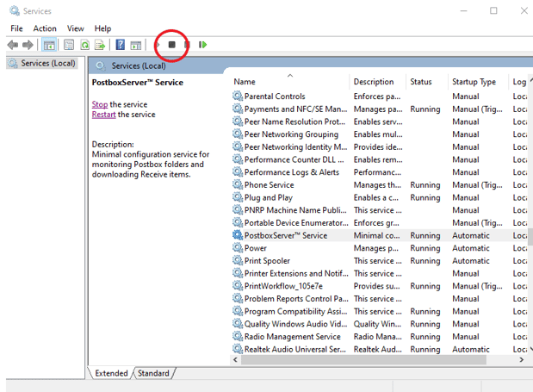This screenshot has width=533, height=392.
Task: Click the vertical scrollbar thumb in services list
Action: 530,236
